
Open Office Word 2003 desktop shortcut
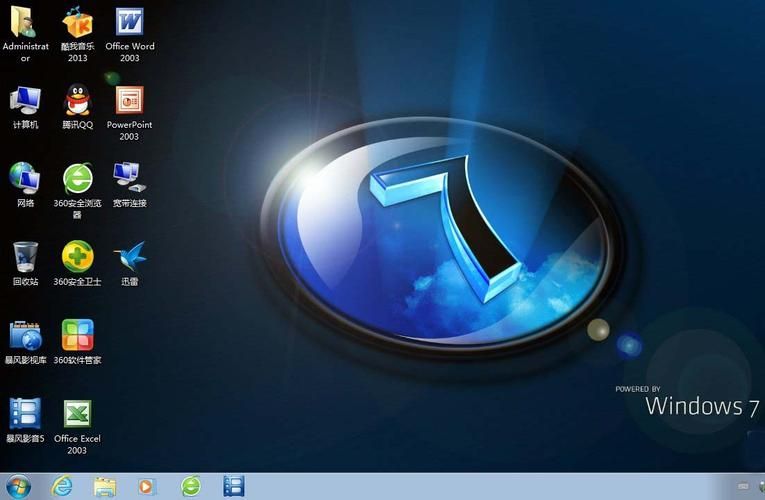click(x=130, y=22)
